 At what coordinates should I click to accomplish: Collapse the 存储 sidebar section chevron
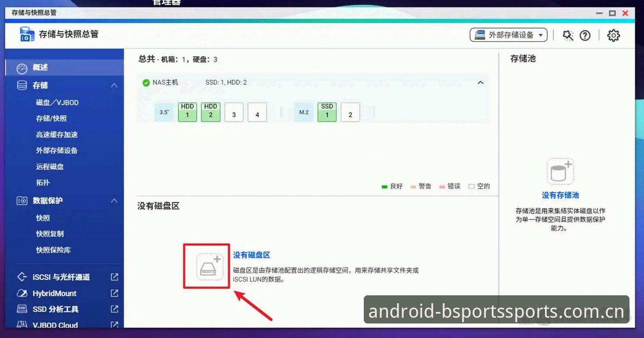[x=114, y=85]
